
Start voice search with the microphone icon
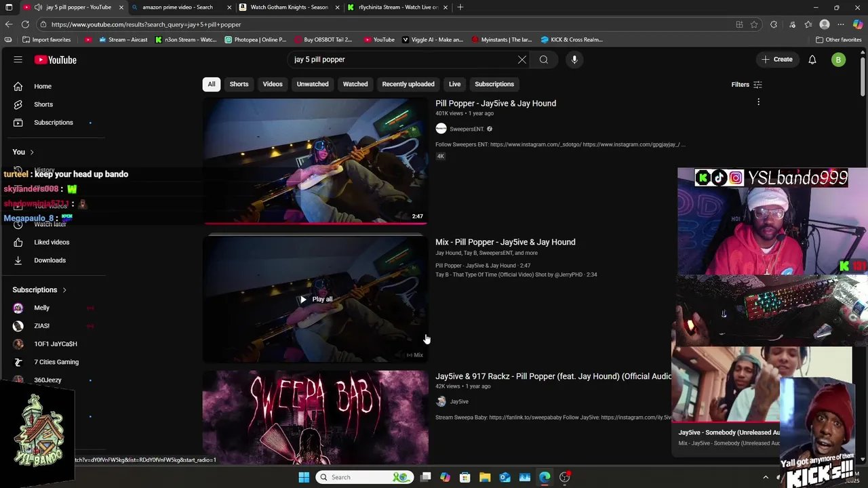[574, 60]
